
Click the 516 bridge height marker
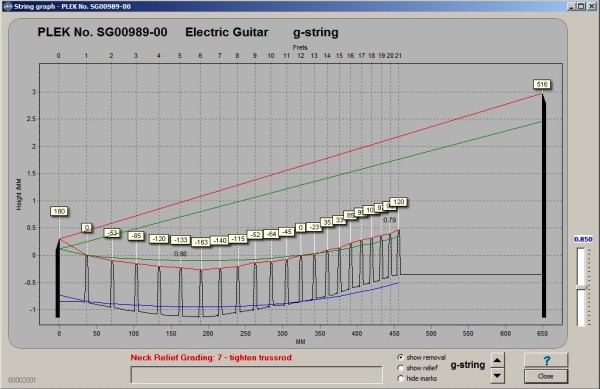pos(542,84)
